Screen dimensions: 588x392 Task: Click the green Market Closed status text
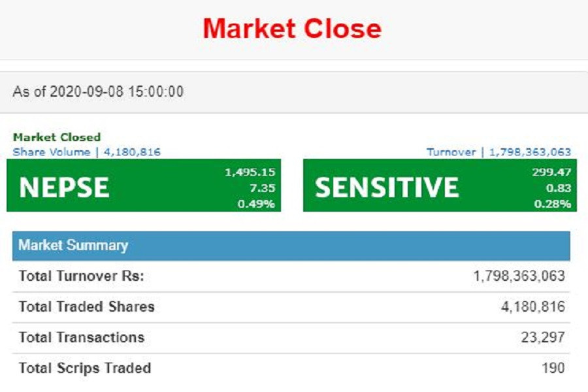[57, 137]
